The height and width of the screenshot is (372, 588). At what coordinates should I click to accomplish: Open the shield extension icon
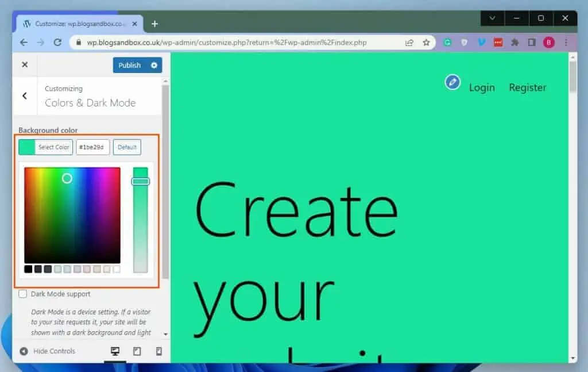464,43
